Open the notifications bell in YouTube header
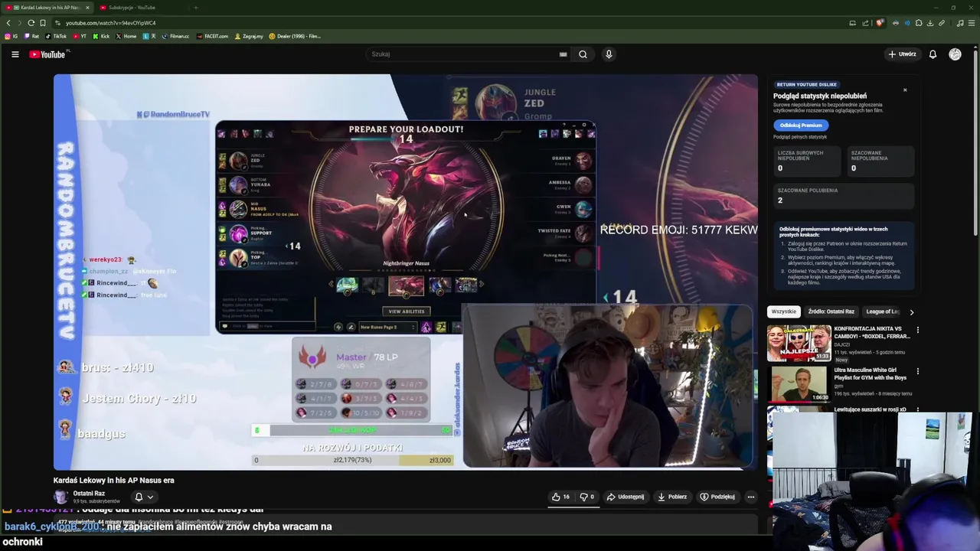 (x=933, y=54)
